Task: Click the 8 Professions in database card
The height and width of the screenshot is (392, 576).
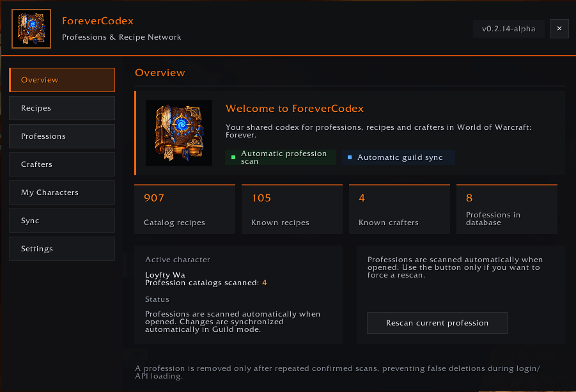Action: [507, 209]
